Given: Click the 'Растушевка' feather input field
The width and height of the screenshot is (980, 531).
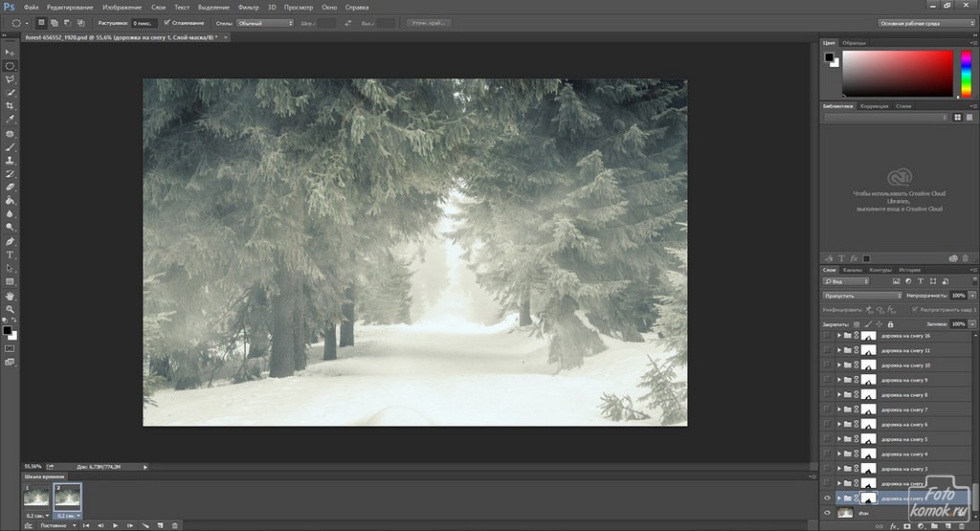Looking at the screenshot, I should 144,23.
